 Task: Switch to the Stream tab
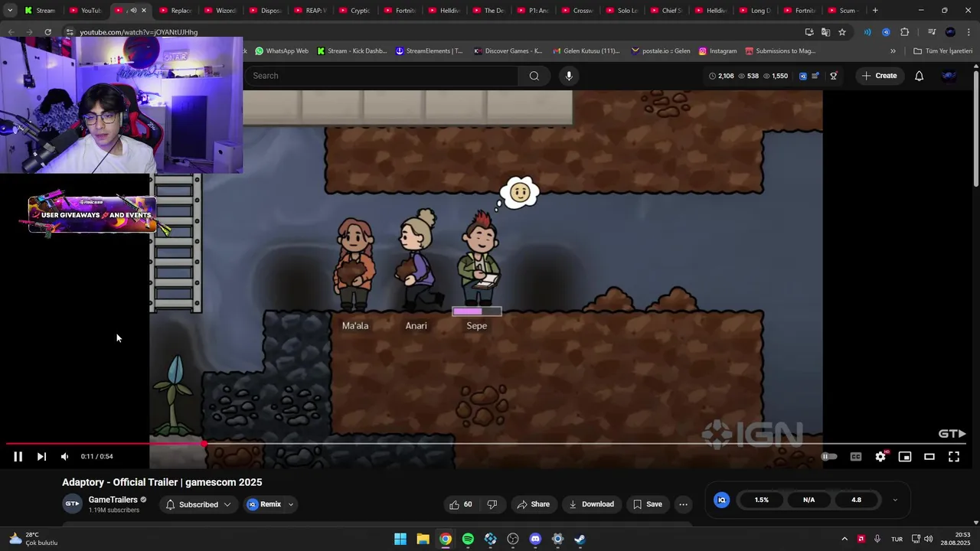(x=40, y=11)
